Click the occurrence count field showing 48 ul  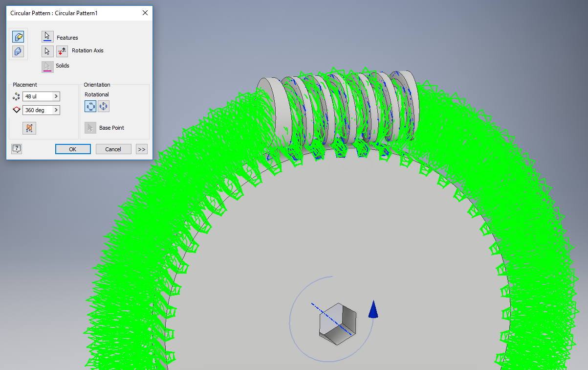pyautogui.click(x=38, y=96)
